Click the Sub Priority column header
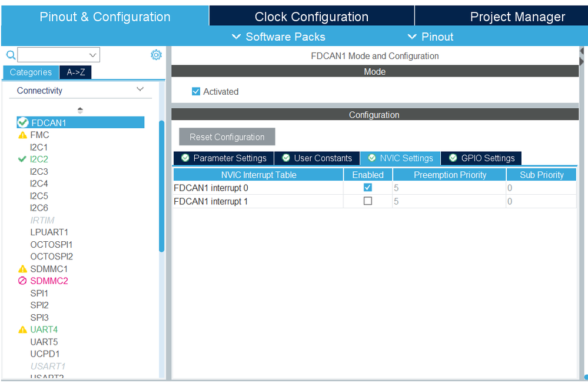This screenshot has height=383, width=588. click(542, 175)
